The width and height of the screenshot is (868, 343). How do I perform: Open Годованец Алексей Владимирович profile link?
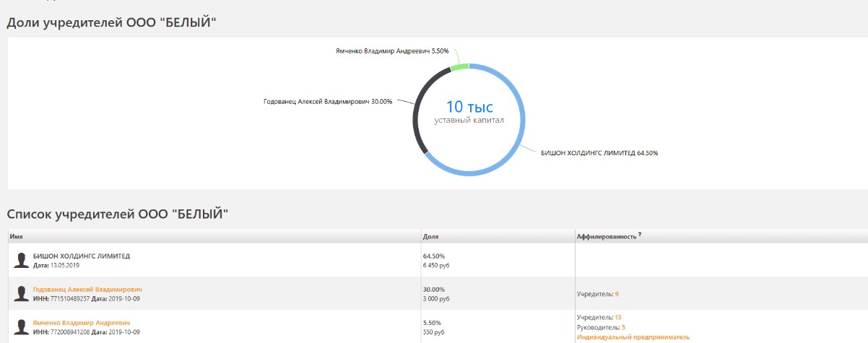coord(87,289)
